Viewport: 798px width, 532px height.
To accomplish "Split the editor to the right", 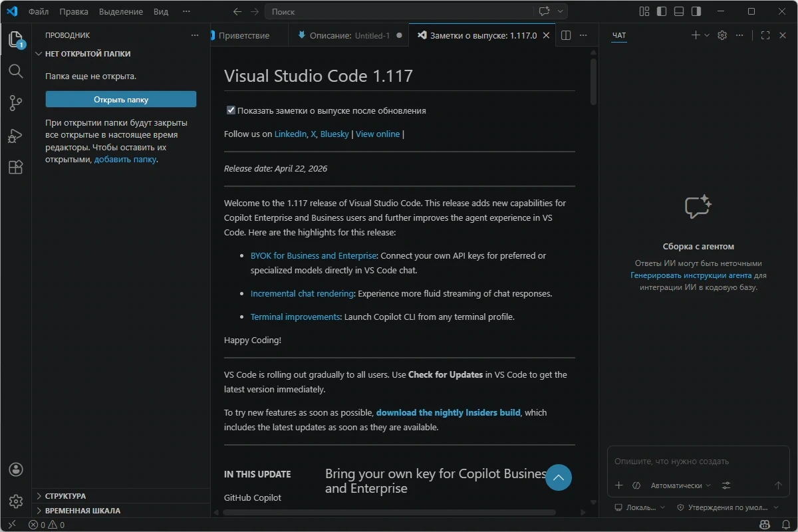I will [x=566, y=35].
